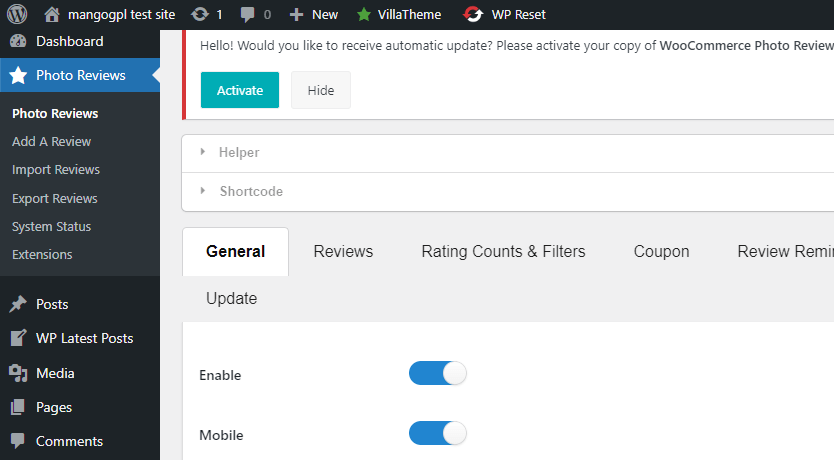This screenshot has width=834, height=460.
Task: Switch to the Reviews tab
Action: click(x=344, y=252)
